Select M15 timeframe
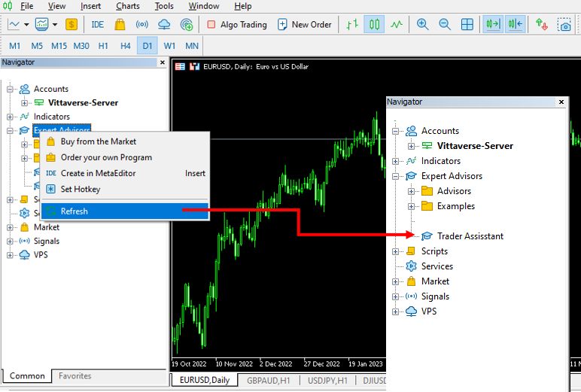 pyautogui.click(x=59, y=46)
